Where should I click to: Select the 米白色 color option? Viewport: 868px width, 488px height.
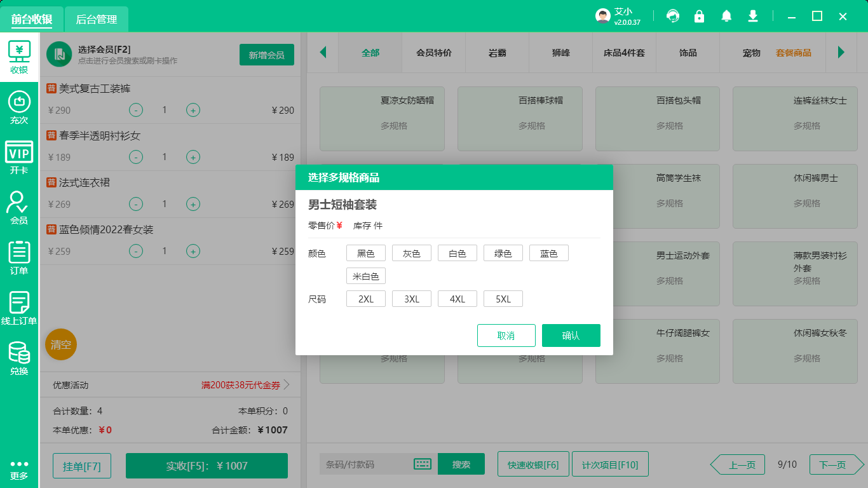(365, 276)
